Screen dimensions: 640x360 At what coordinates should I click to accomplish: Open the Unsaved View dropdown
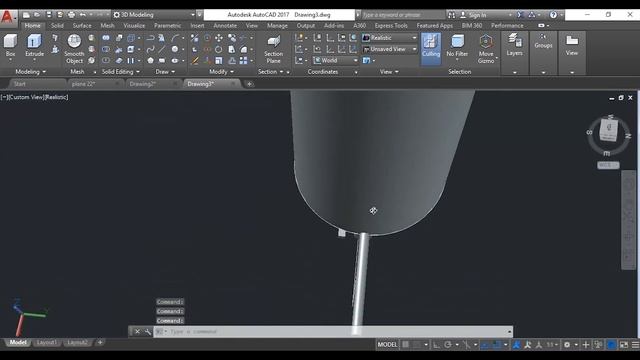[x=389, y=49]
